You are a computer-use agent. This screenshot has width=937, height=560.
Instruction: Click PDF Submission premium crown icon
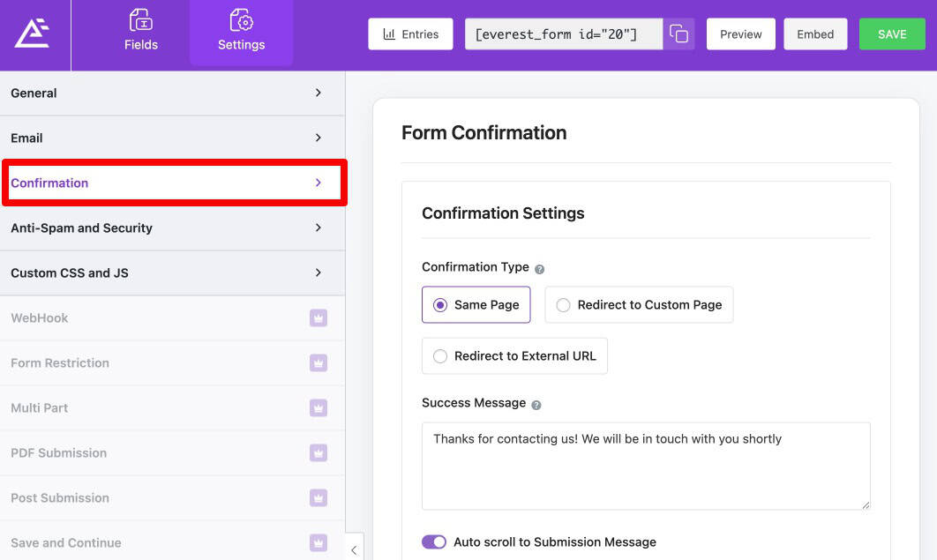(x=319, y=453)
